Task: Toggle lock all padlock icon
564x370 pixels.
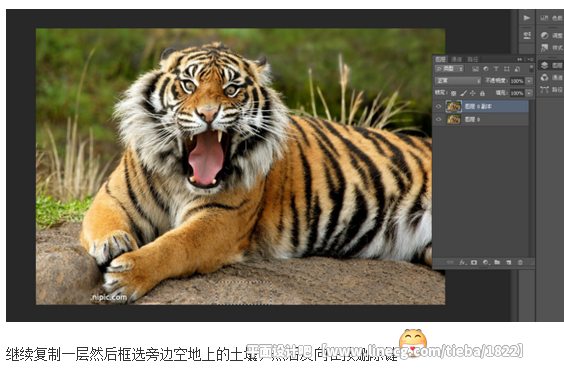Action: pos(482,93)
